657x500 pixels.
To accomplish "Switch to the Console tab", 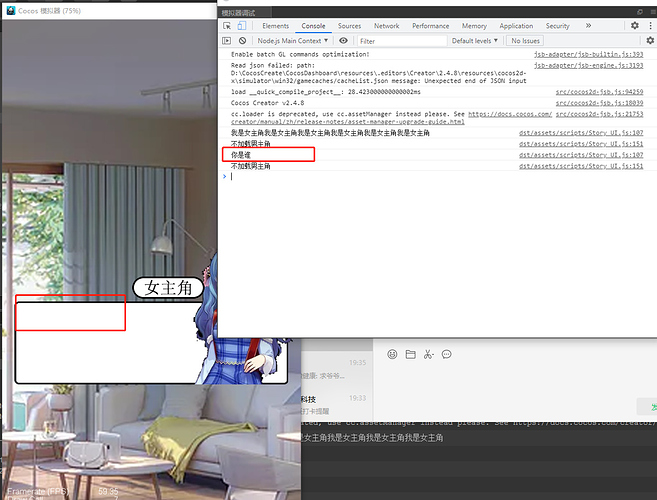I will (x=313, y=26).
